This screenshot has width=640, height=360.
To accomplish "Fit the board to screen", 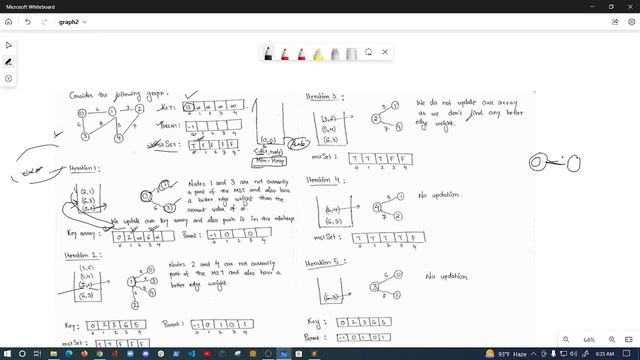I will 629,339.
